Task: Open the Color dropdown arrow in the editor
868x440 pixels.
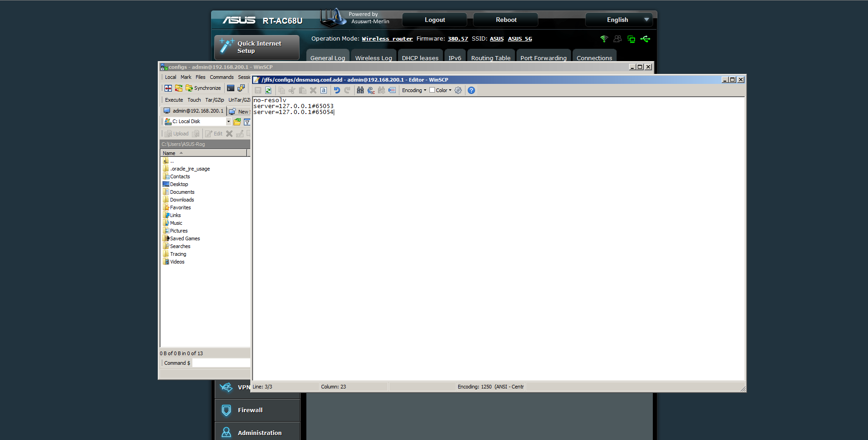Action: point(450,90)
